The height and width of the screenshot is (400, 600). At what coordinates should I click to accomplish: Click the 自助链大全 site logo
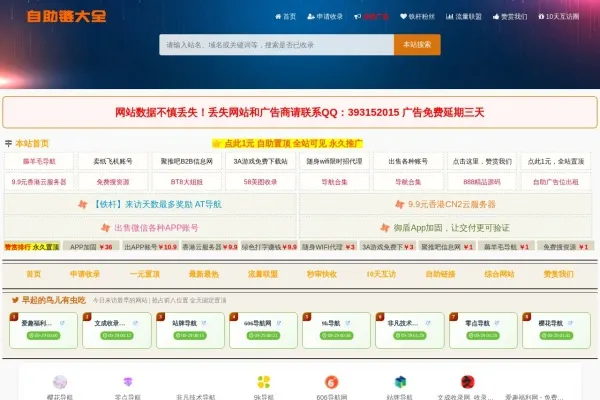coord(67,16)
